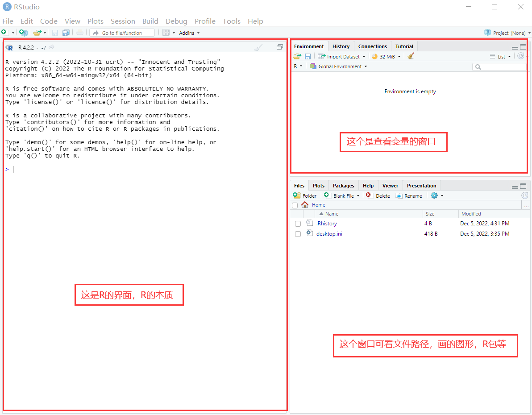Click the Delete button in Files pane

pos(378,196)
